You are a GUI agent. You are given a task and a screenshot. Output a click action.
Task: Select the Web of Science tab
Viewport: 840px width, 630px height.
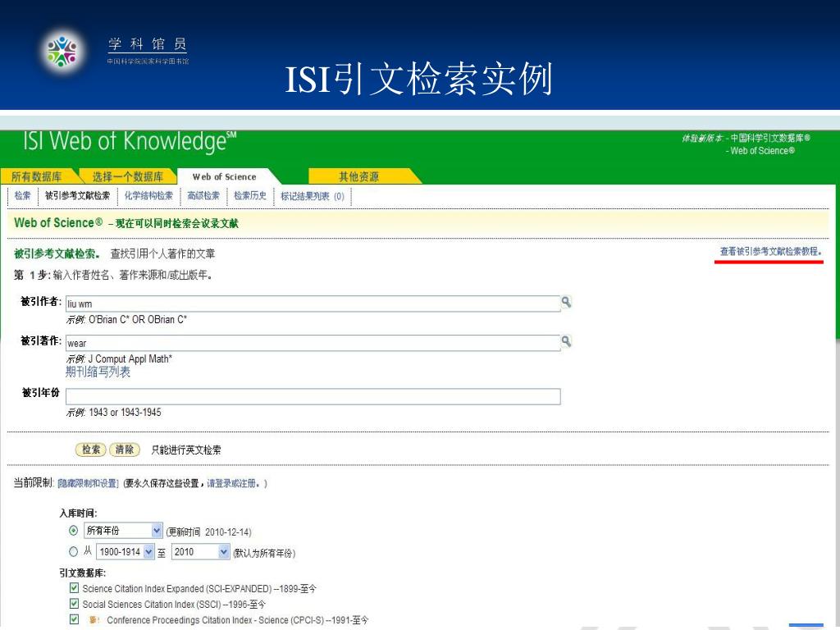(225, 177)
